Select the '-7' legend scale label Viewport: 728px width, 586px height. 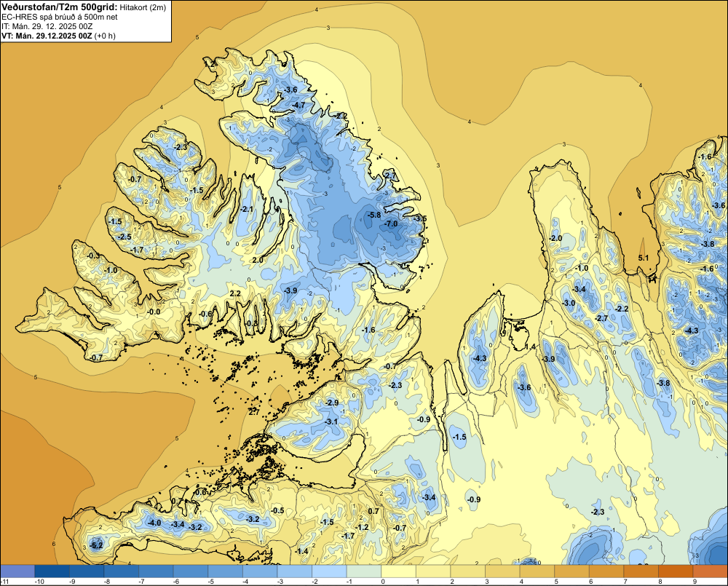pos(142,582)
